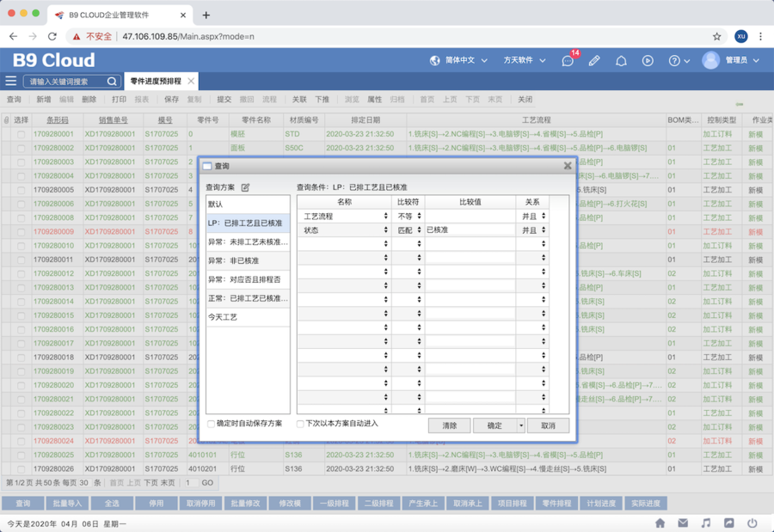Click the green collapse arrow icon

[739, 104]
